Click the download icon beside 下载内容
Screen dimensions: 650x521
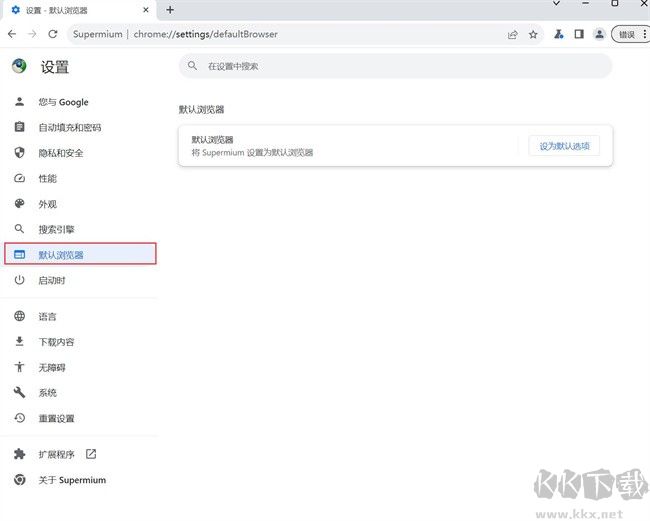click(x=19, y=342)
